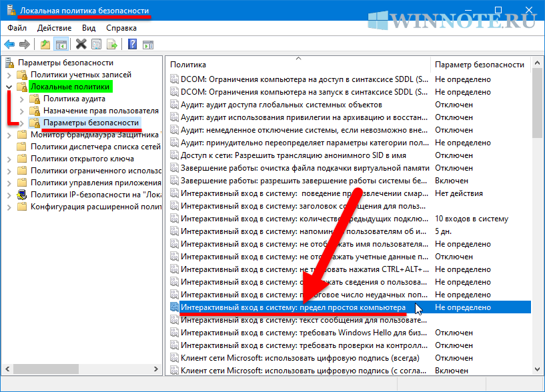This screenshot has width=545, height=392.
Task: Click the Forward arrow toolbar icon
Action: click(25, 45)
